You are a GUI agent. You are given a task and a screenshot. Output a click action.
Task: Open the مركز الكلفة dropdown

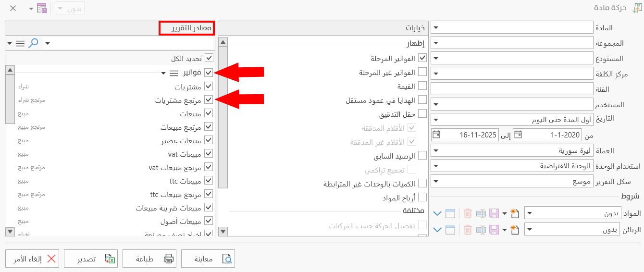pos(436,74)
